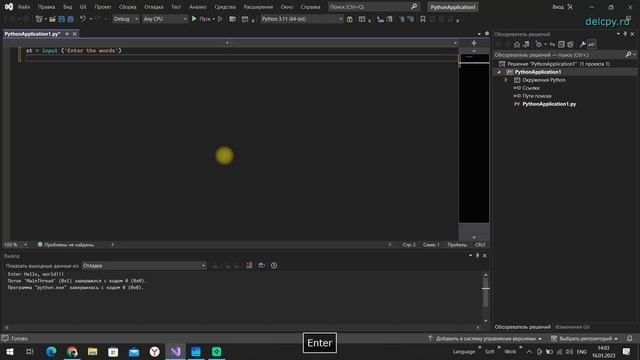Toggle the preview selected items icon

[x=591, y=44]
